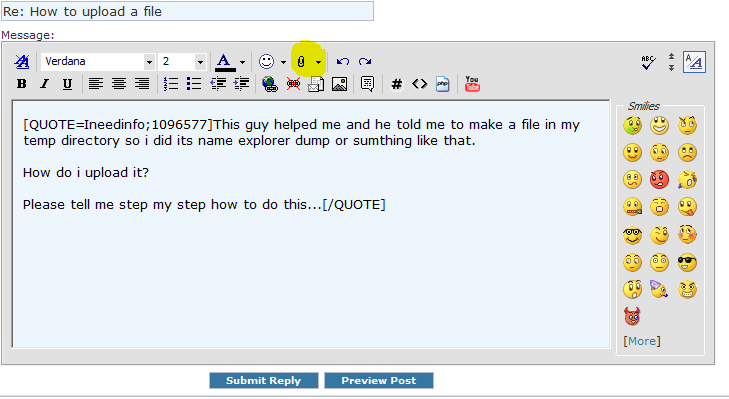
Task: Click the Preview Post button
Action: pyautogui.click(x=379, y=380)
